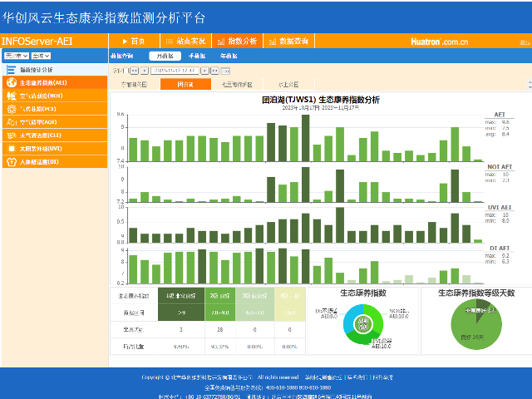Click the 气候指数 (PCI) sidebar icon

[x=12, y=109]
